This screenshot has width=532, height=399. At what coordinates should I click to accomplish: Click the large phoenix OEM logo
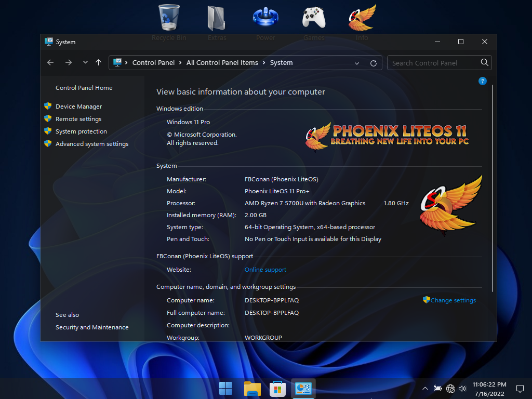(x=450, y=205)
